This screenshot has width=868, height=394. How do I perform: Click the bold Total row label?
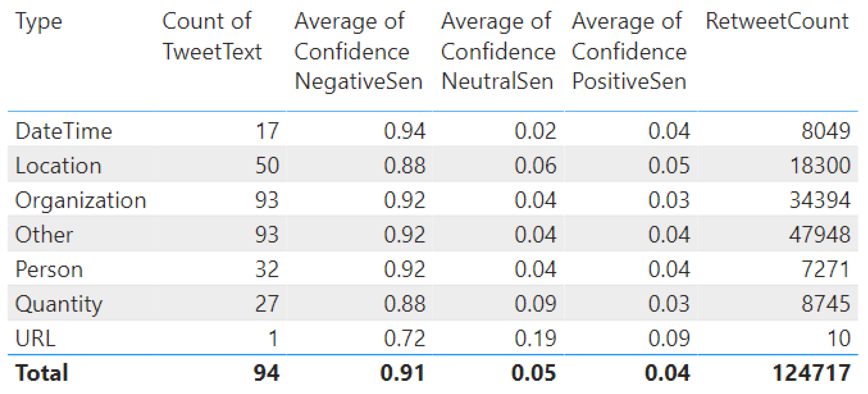42,373
